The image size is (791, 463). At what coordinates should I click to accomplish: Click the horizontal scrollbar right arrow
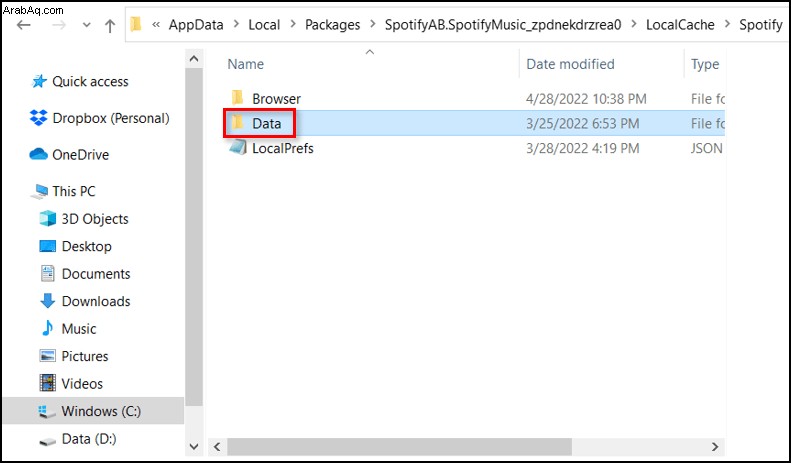pyautogui.click(x=715, y=446)
